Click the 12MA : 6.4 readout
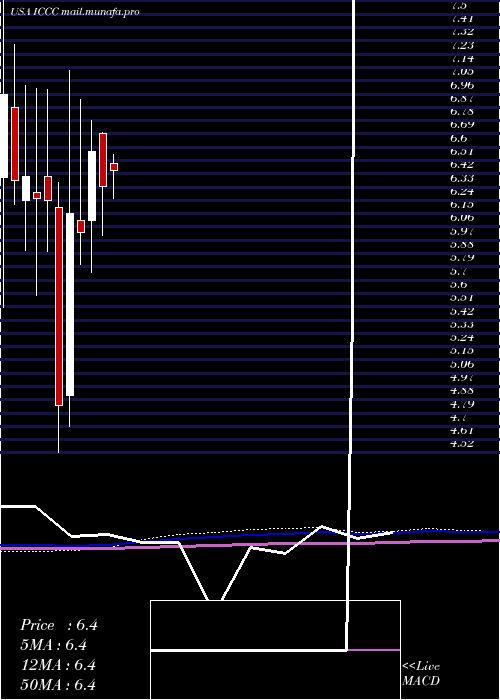 58,665
